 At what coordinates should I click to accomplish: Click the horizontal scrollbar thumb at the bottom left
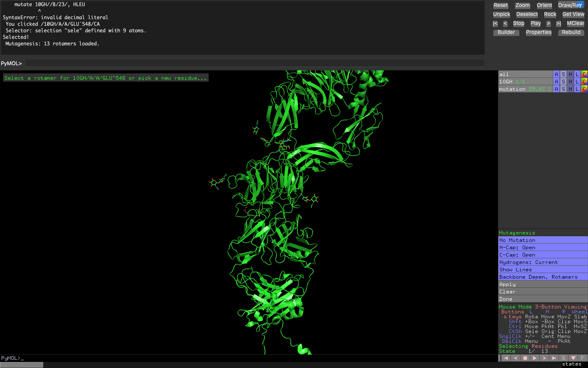(22, 365)
